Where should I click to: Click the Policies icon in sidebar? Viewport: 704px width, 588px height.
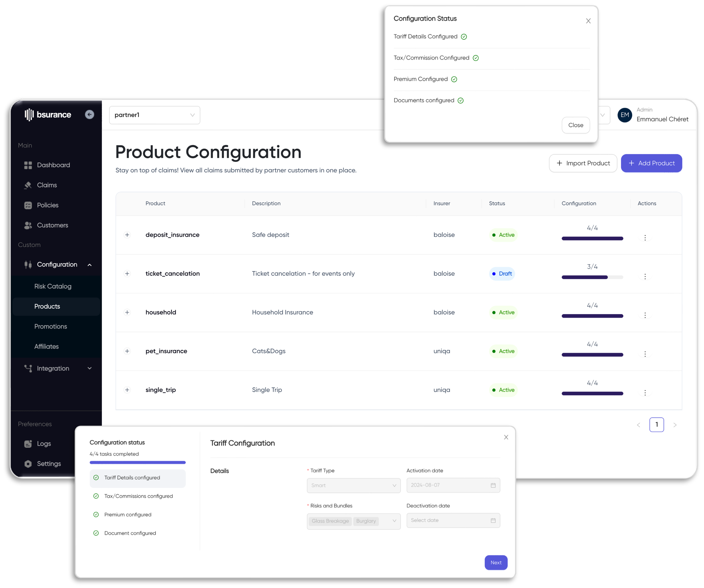28,205
